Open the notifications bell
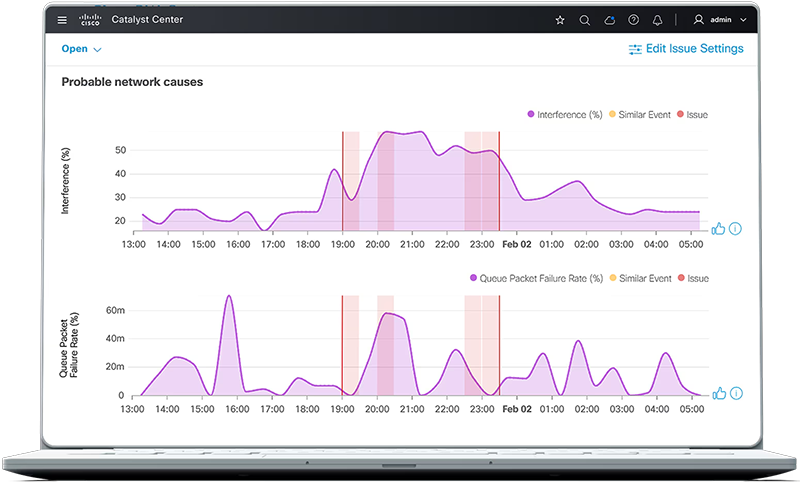 pos(658,19)
